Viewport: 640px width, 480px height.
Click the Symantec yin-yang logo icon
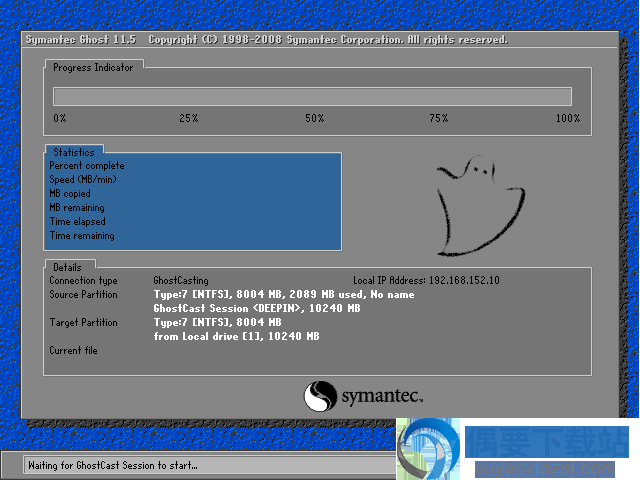(x=320, y=396)
